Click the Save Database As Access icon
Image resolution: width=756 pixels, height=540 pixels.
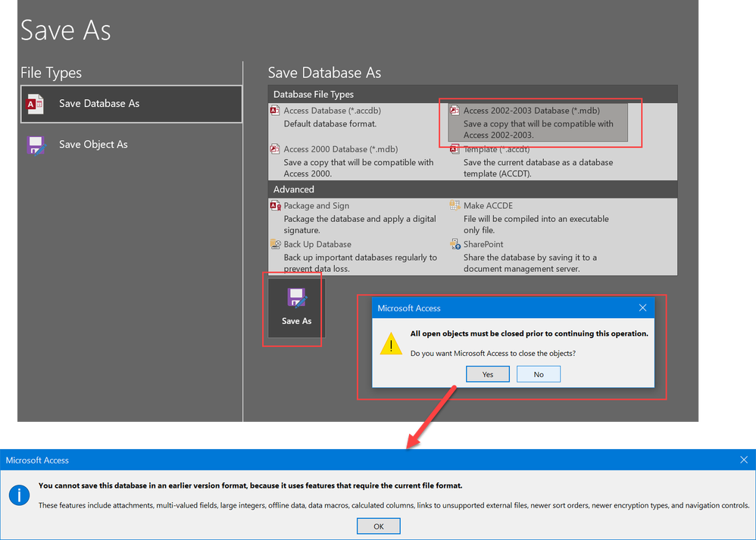pos(35,105)
